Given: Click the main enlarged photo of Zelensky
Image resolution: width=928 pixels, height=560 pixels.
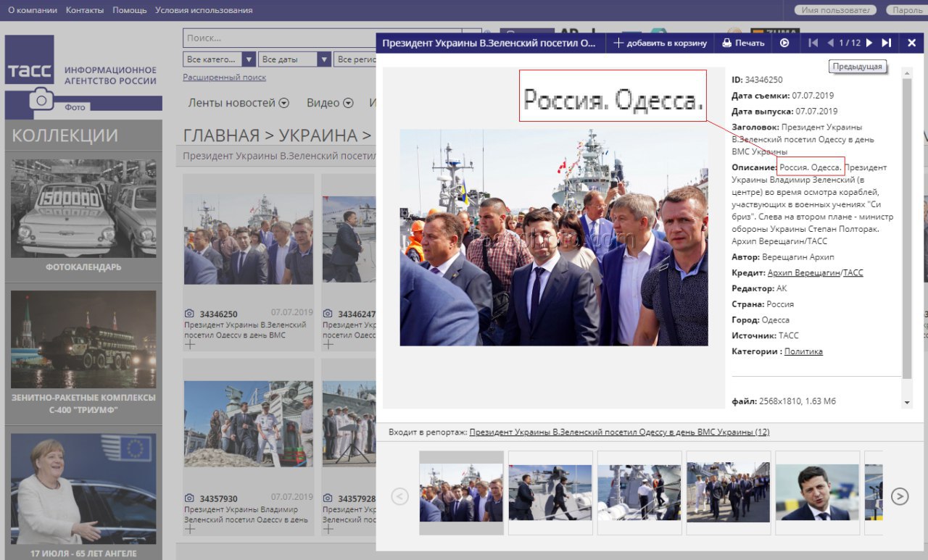Looking at the screenshot, I should pyautogui.click(x=554, y=237).
